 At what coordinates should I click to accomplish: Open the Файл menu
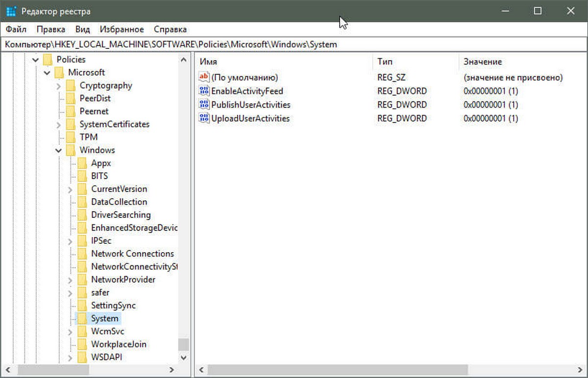click(x=17, y=29)
